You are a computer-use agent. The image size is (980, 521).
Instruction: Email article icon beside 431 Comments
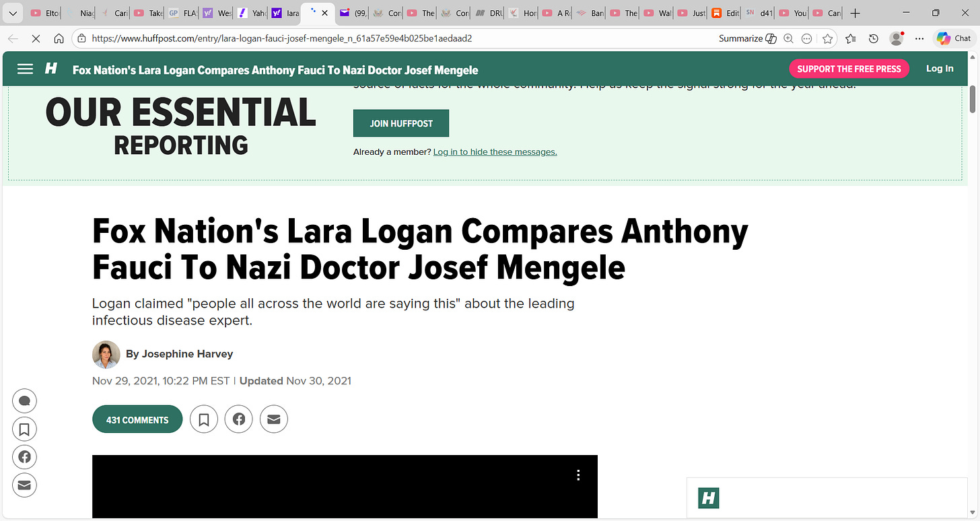273,419
